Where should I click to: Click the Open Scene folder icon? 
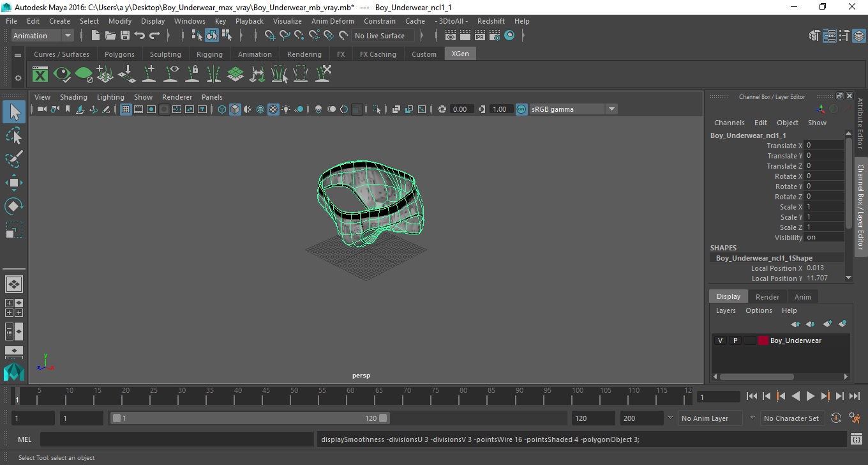[110, 35]
